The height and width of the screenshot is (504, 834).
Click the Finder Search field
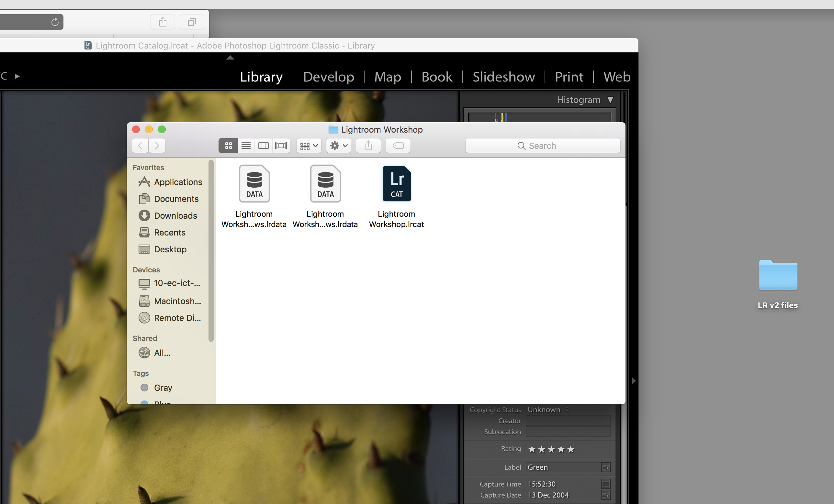pyautogui.click(x=542, y=146)
